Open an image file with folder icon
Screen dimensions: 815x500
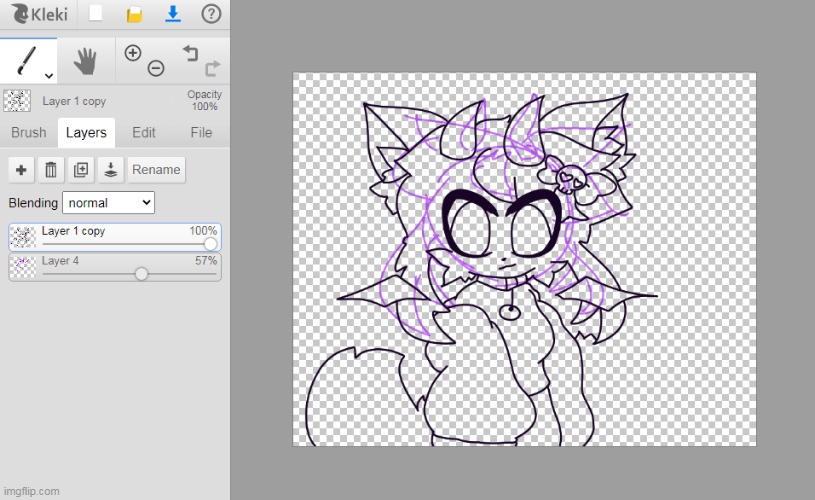click(134, 14)
